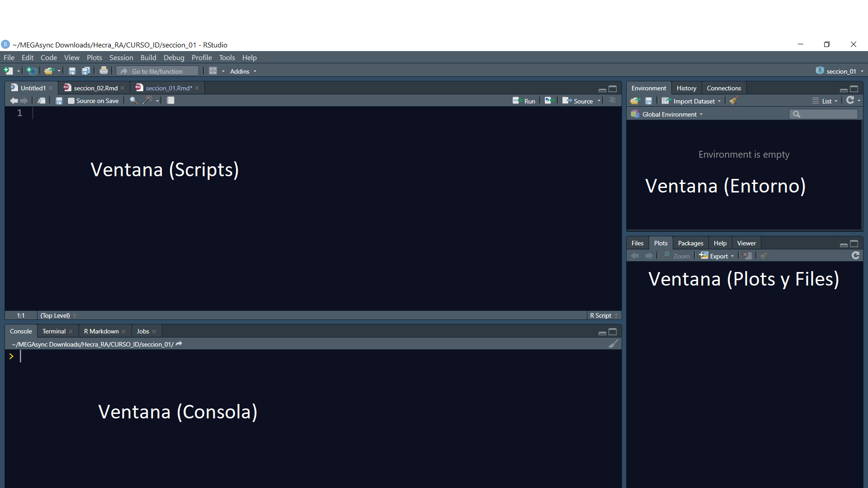Click the Find/Replace magnifier icon in editor toolbar
The height and width of the screenshot is (488, 868).
(133, 101)
